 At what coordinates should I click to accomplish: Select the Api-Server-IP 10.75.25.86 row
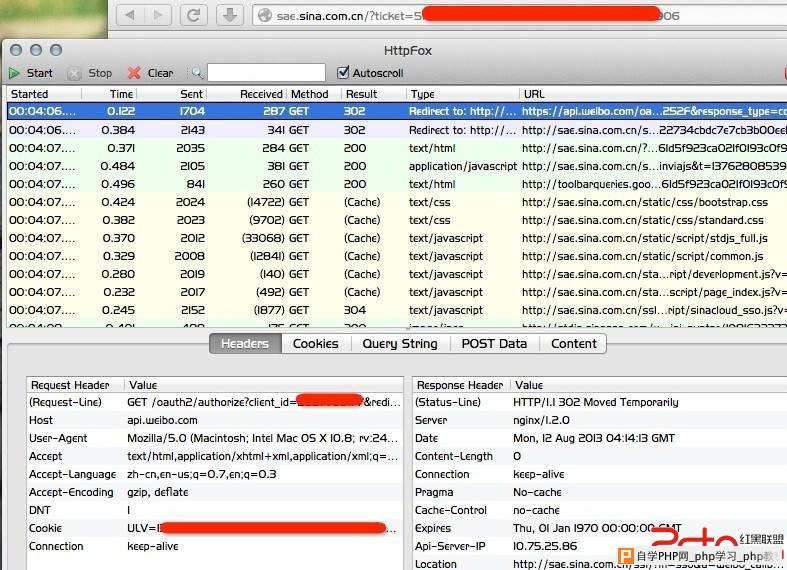600,546
